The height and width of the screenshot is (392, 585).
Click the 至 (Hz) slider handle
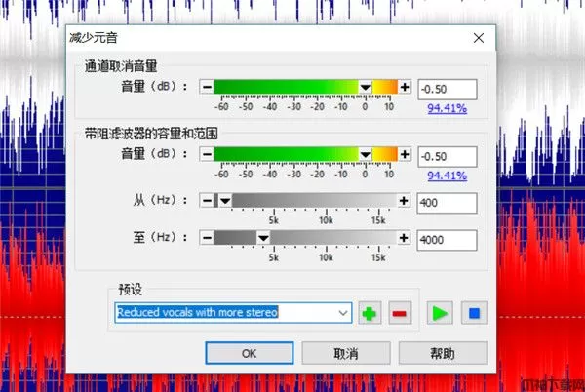point(263,238)
